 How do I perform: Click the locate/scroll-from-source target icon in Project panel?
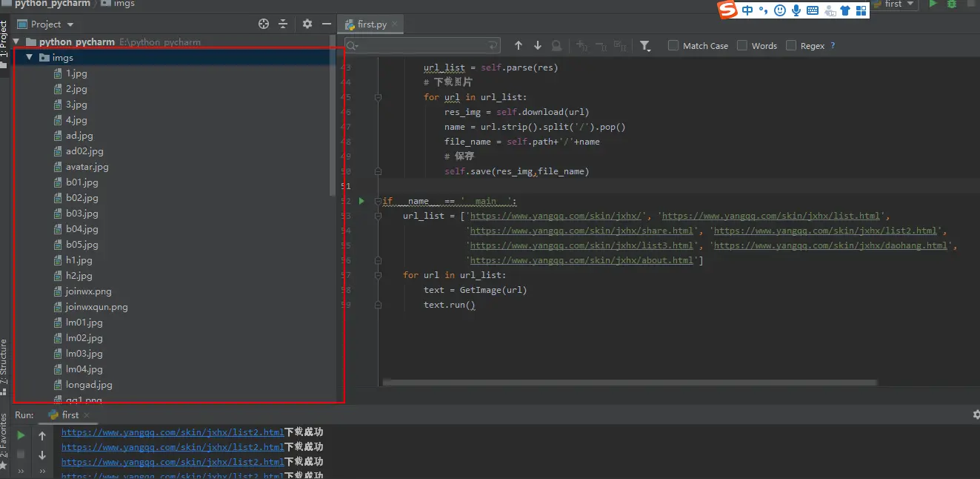point(264,24)
